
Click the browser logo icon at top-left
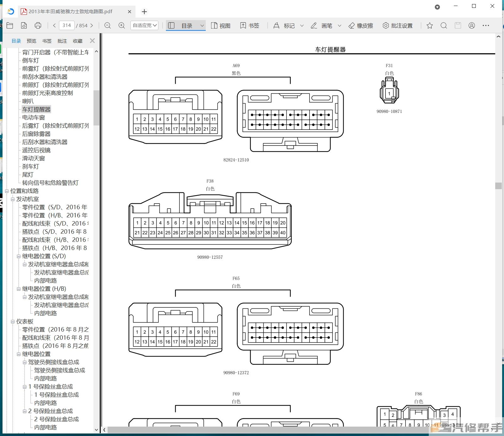tap(11, 12)
